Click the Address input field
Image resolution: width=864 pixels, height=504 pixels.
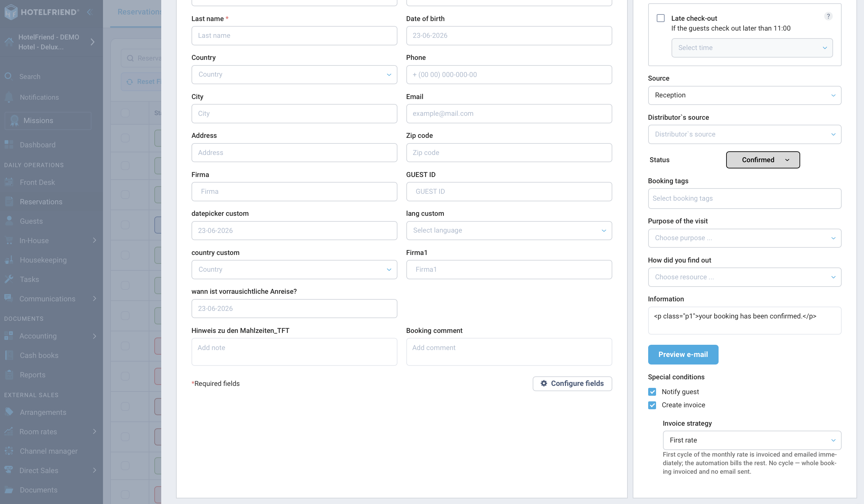click(294, 153)
